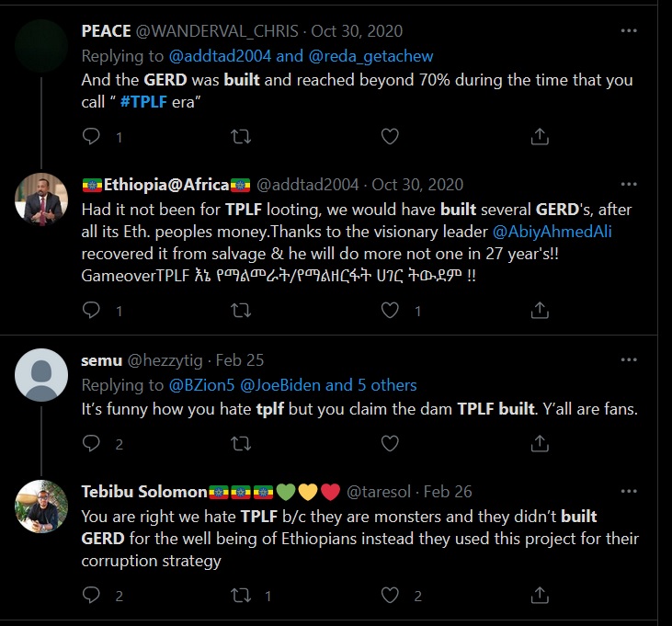Share PEACE's tweet via share icon
The height and width of the screenshot is (626, 672).
pyautogui.click(x=541, y=137)
